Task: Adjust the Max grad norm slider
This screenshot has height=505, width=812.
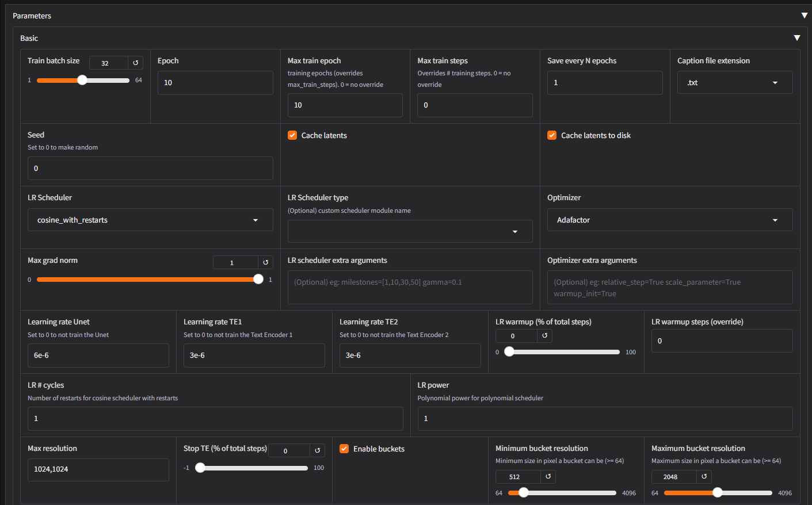Action: pyautogui.click(x=150, y=279)
